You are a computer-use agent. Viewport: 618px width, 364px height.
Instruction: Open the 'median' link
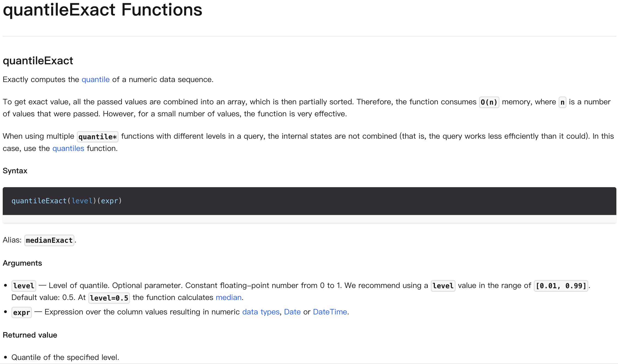228,298
